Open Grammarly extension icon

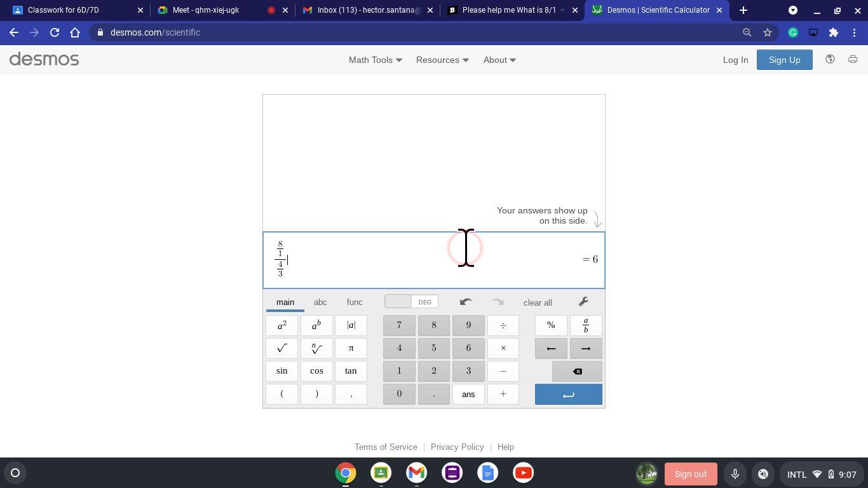(793, 32)
